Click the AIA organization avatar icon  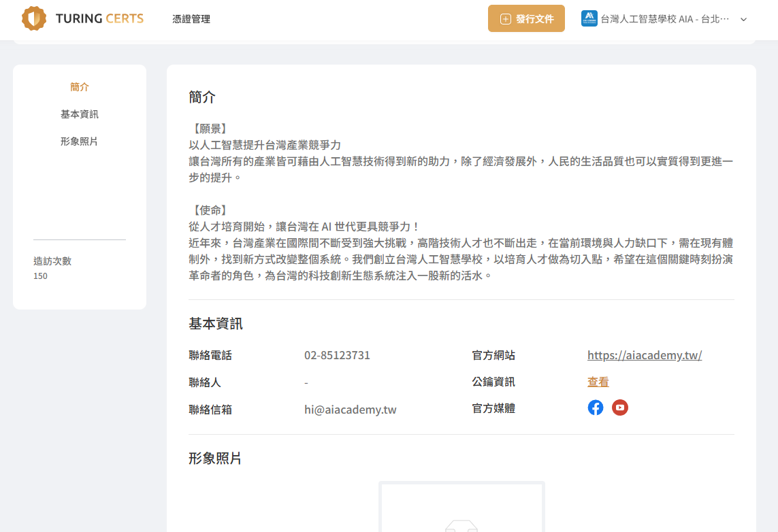tap(589, 19)
